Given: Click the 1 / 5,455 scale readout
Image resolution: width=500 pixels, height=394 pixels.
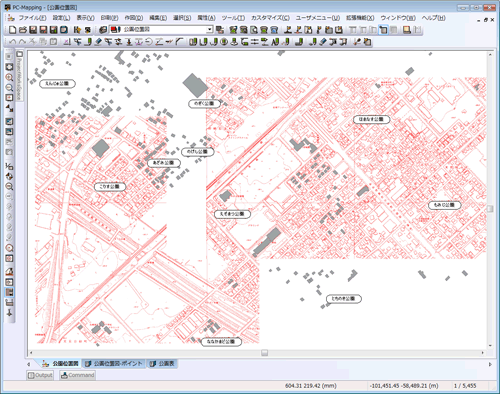Looking at the screenshot, I should [465, 386].
